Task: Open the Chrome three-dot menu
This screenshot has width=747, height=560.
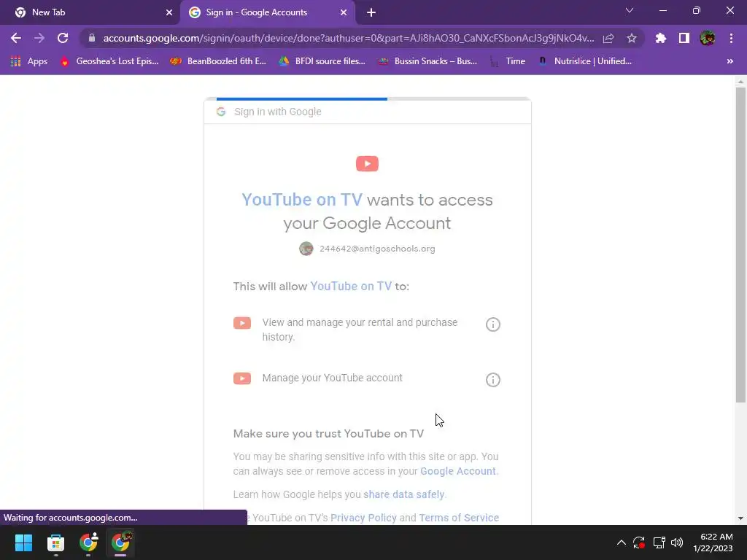Action: (731, 38)
